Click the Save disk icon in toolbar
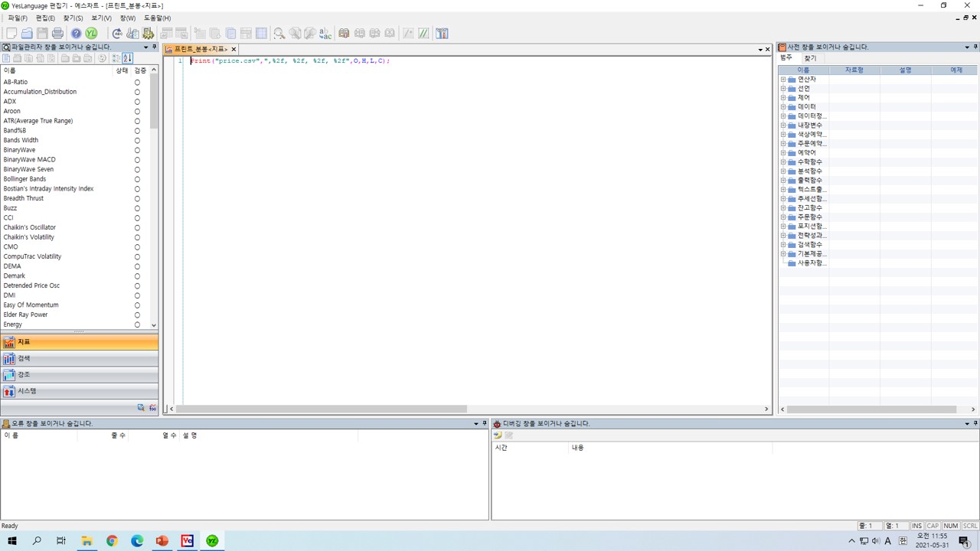The height and width of the screenshot is (551, 980). click(42, 33)
